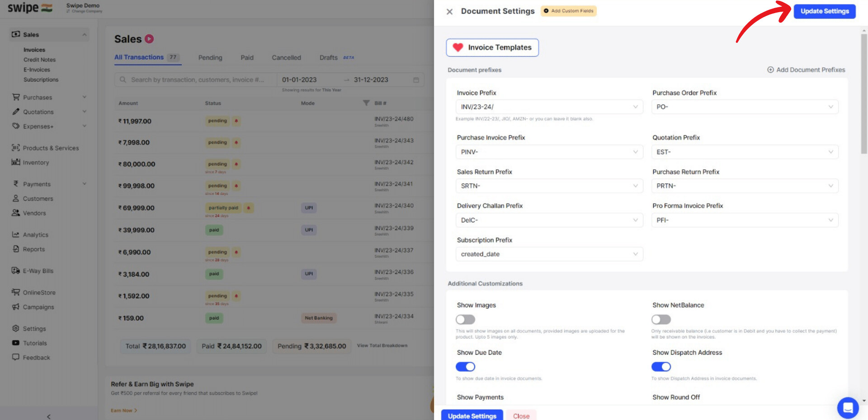Click the Settings gear icon in sidebar
The height and width of the screenshot is (420, 868).
[x=16, y=328]
